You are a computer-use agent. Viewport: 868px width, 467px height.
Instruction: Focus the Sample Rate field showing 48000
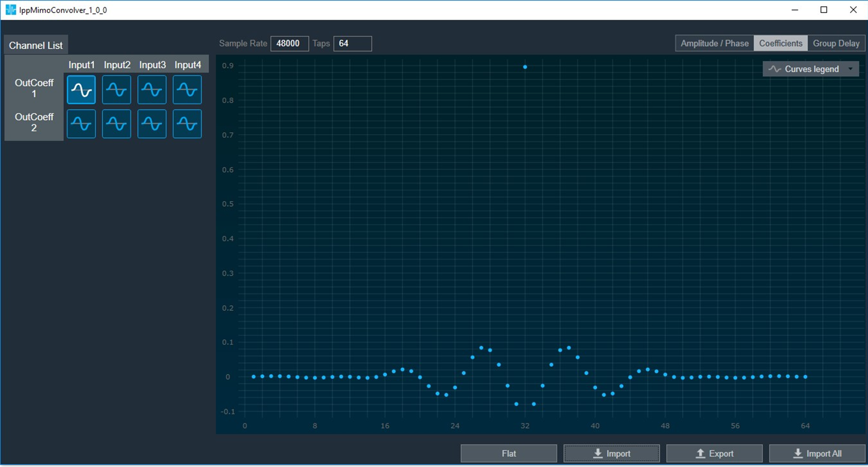[290, 44]
